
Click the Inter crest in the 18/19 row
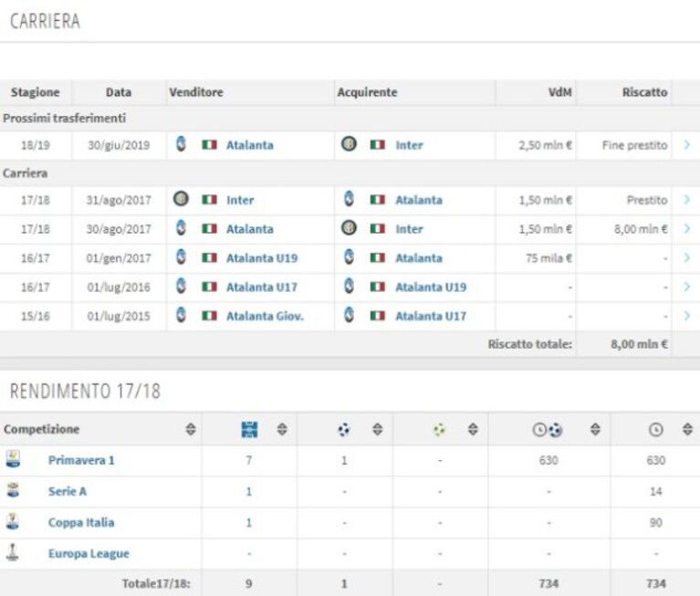click(349, 144)
